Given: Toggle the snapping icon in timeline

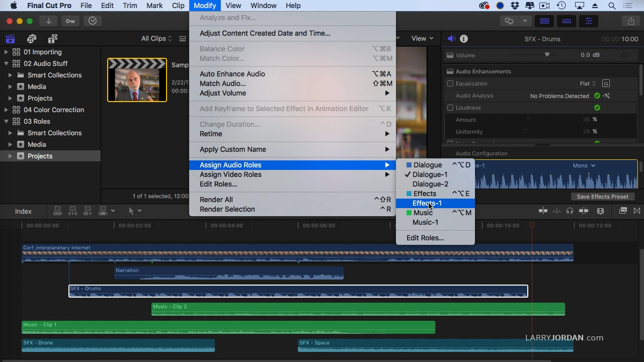Looking at the screenshot, I should [584, 211].
